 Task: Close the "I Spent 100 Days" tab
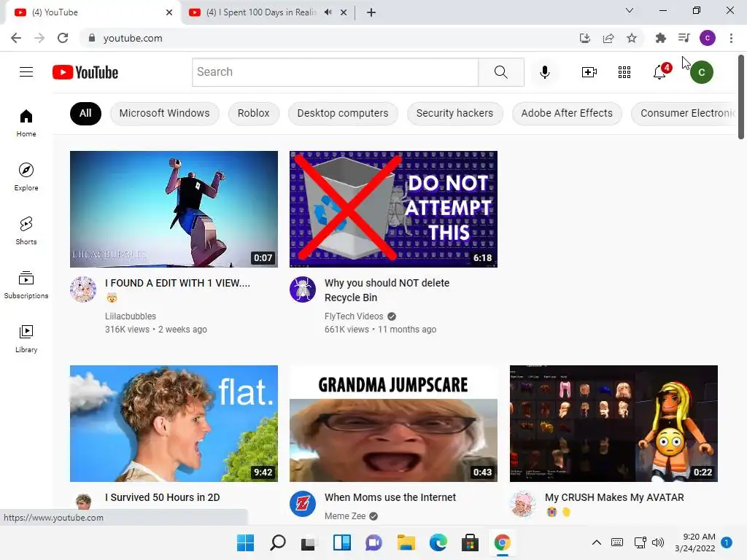pyautogui.click(x=344, y=12)
